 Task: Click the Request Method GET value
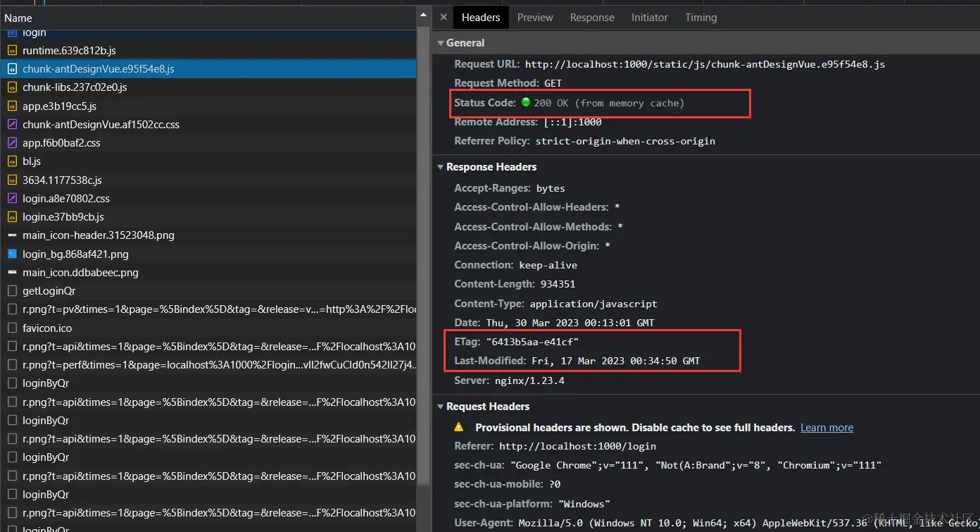(553, 83)
